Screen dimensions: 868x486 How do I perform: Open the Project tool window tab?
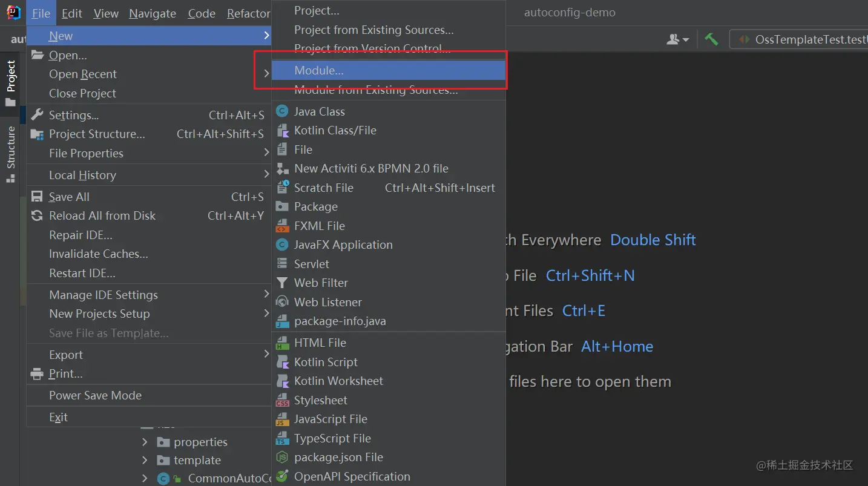10,83
